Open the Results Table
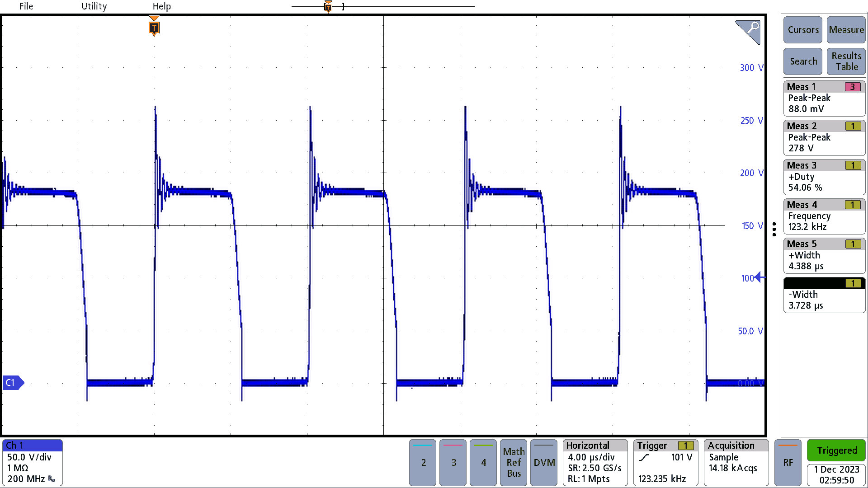Viewport: 868px width, 488px height. click(x=846, y=61)
